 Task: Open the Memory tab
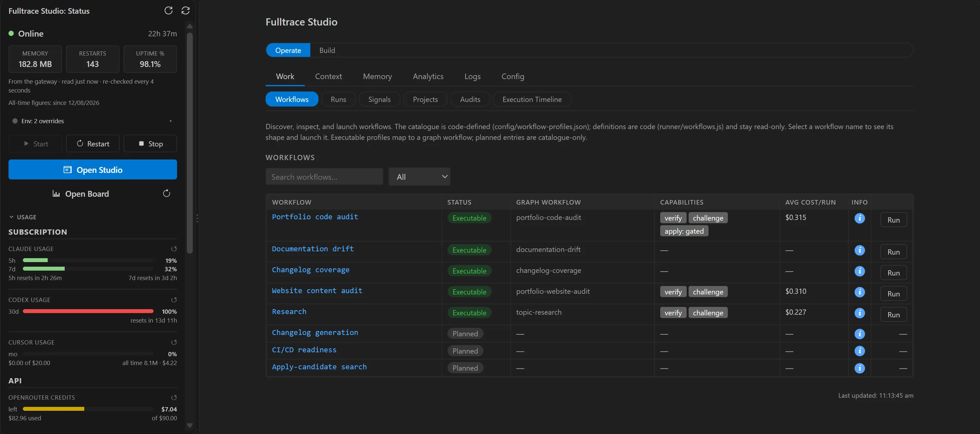coord(377,76)
